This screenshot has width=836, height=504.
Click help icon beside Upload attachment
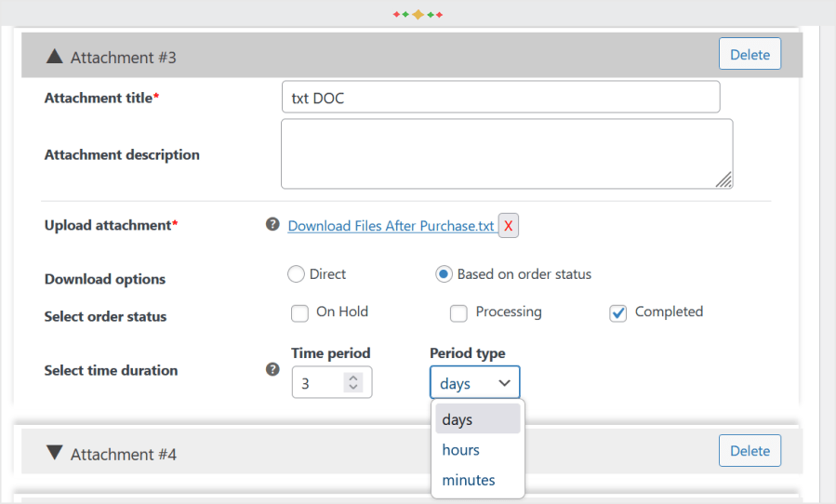272,225
